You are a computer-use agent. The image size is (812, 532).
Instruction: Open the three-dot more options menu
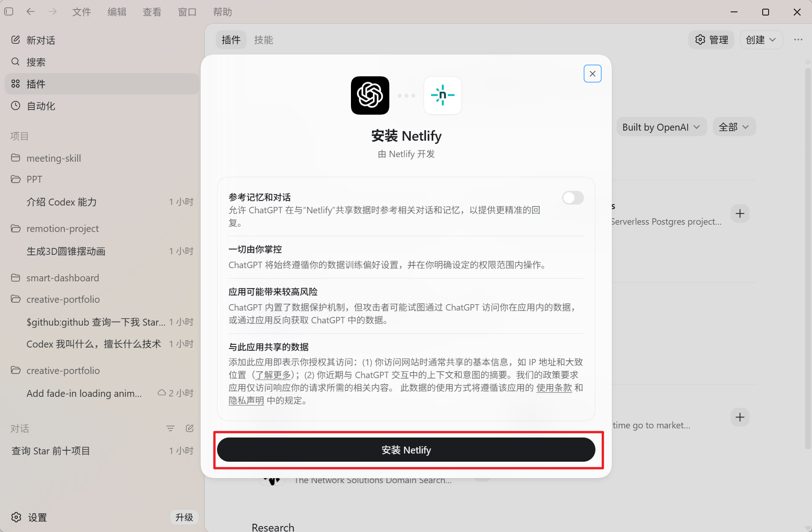pos(798,40)
